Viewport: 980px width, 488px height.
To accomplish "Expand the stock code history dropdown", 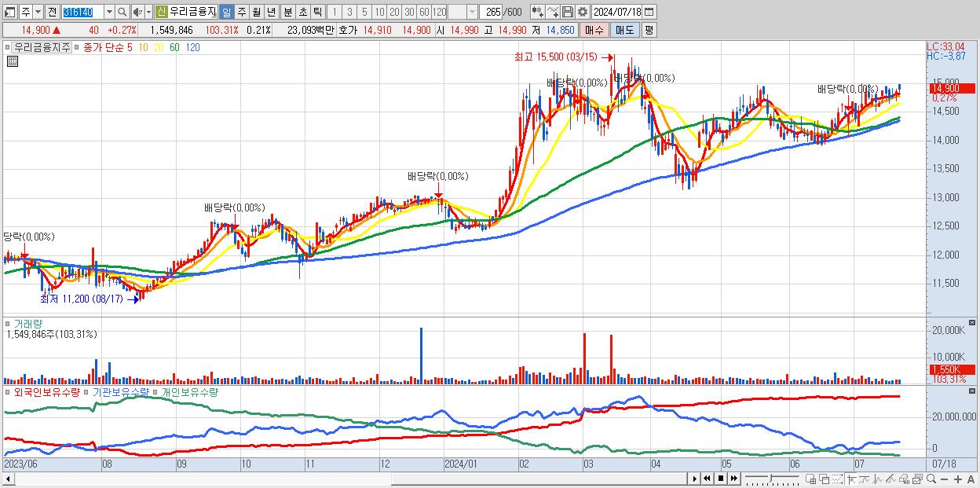I will pos(109,12).
